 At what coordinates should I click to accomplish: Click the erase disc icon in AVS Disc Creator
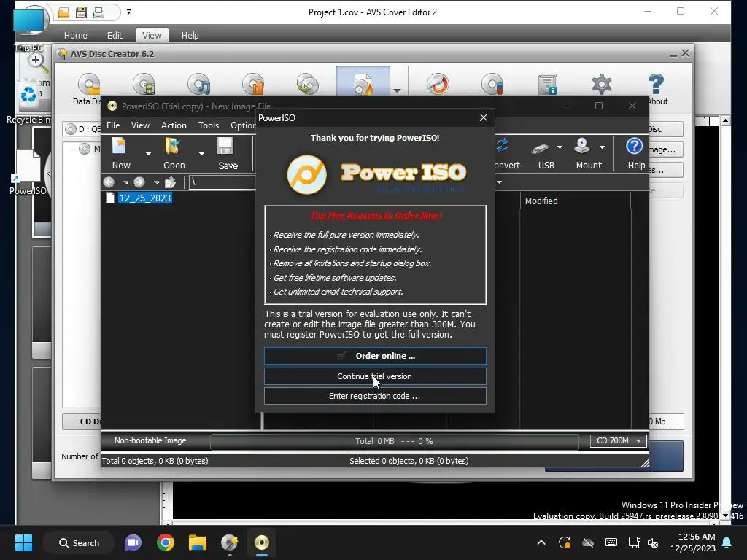point(438,84)
